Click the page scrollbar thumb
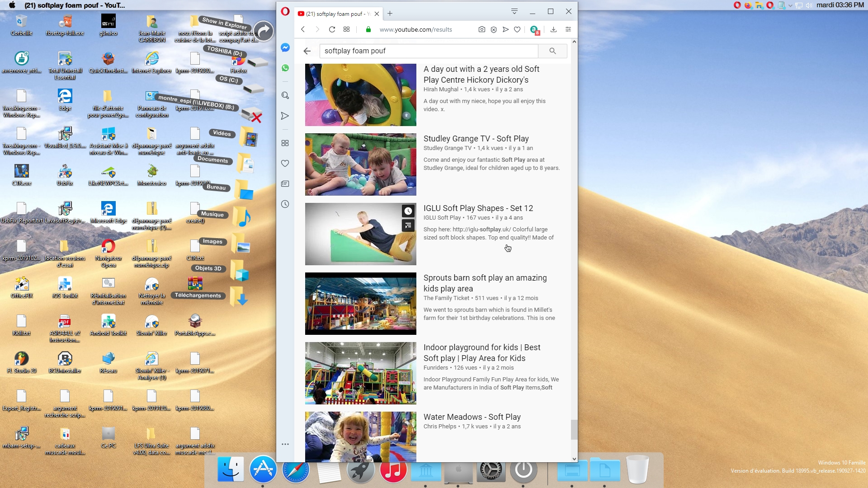 (574, 429)
